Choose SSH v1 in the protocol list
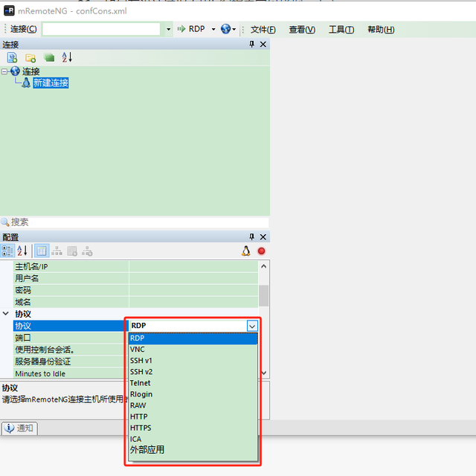 tap(193, 361)
